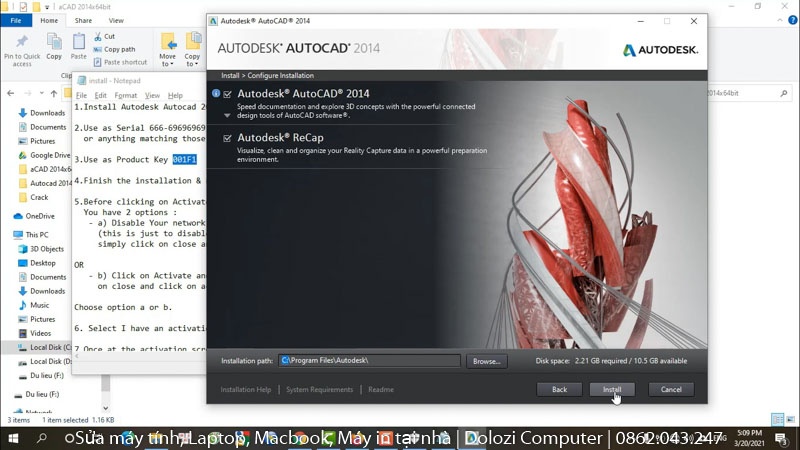800x450 pixels.
Task: Uncheck the Autodesk AutoCAD 2014 checkbox
Action: (228, 94)
